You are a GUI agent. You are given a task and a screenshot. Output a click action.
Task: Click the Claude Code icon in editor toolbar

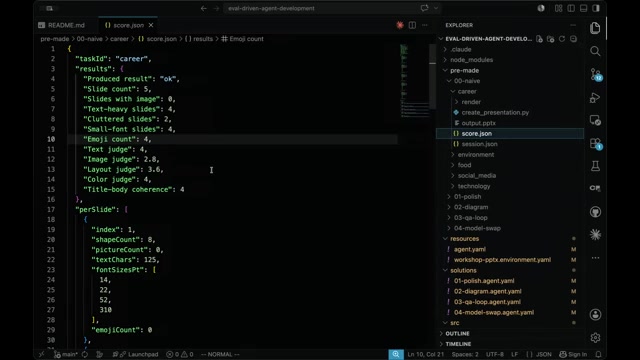[x=400, y=25]
